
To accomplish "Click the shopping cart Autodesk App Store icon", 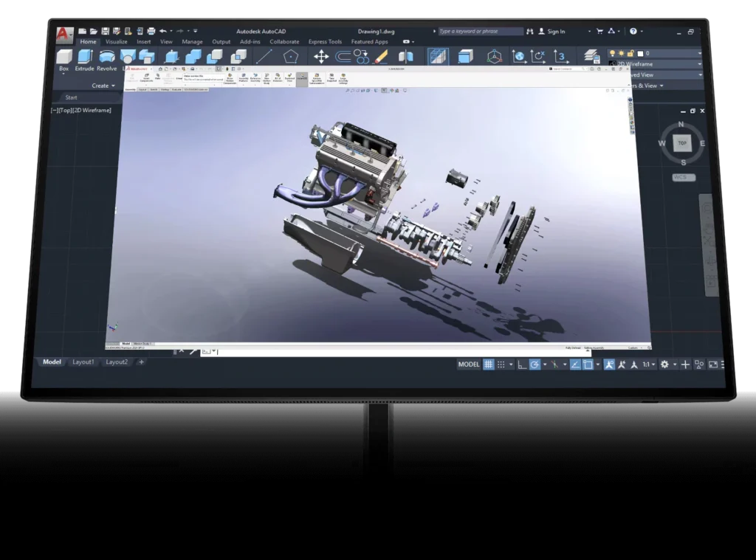I will tap(599, 31).
